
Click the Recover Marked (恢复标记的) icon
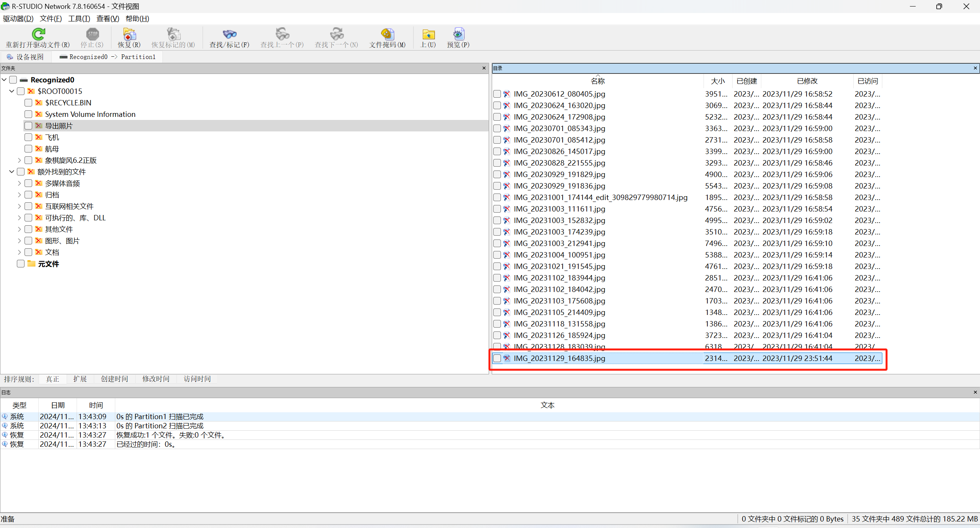pos(173,34)
